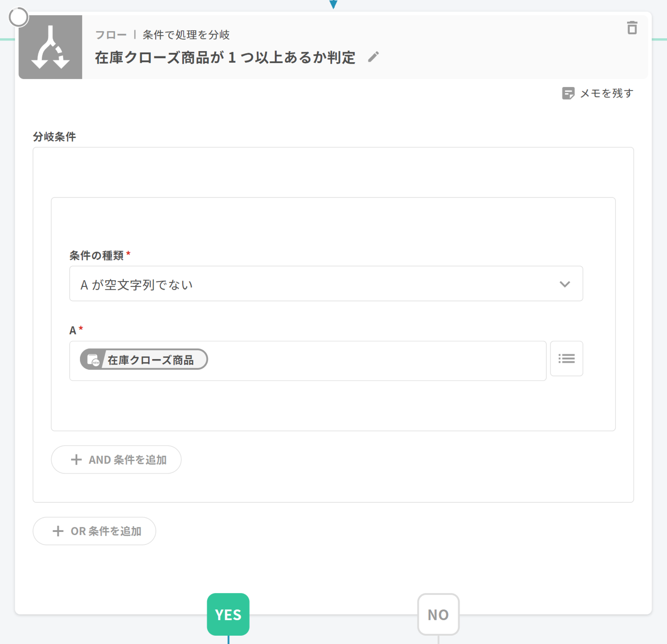Click inside the A input field
This screenshot has height=644, width=667.
(x=374, y=360)
